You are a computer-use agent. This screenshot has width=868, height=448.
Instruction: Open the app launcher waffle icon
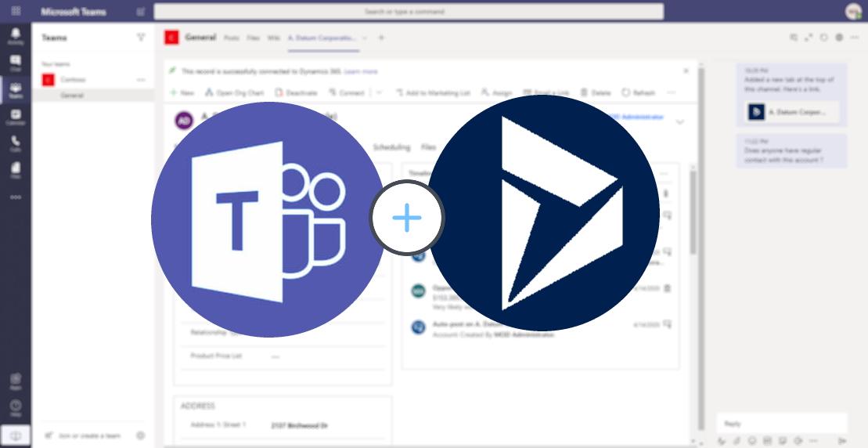click(x=16, y=11)
